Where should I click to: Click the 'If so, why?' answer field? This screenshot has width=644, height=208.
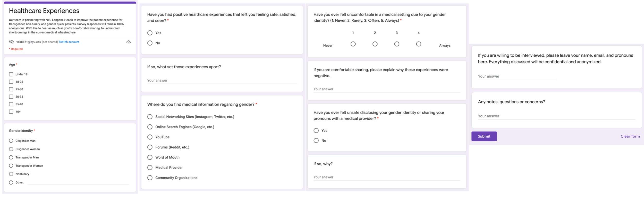(386, 177)
